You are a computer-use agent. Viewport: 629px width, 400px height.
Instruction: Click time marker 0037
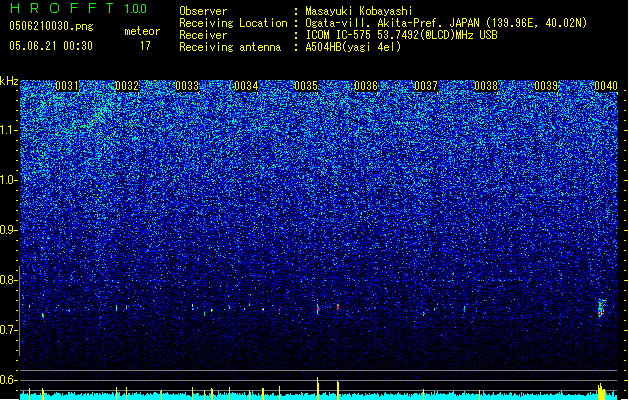click(x=426, y=86)
